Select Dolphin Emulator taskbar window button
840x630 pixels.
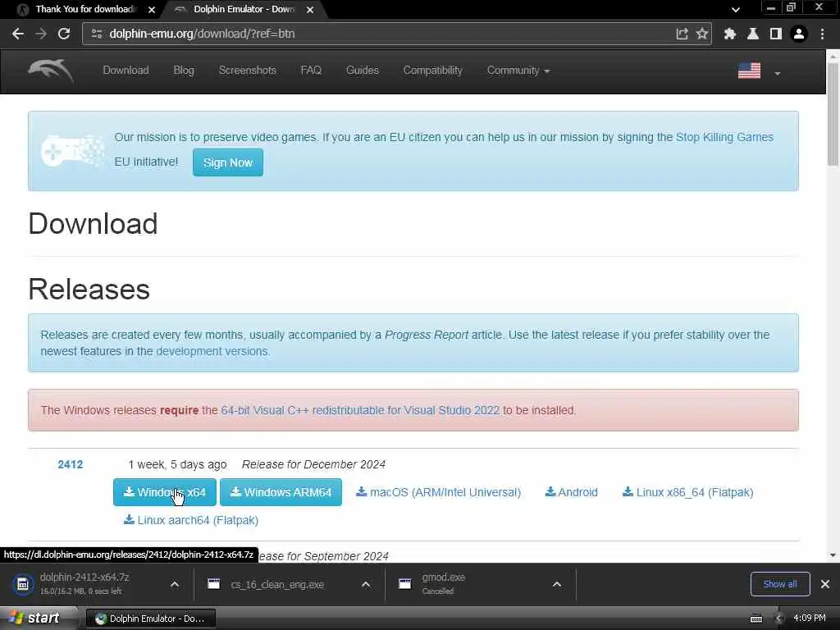point(151,619)
